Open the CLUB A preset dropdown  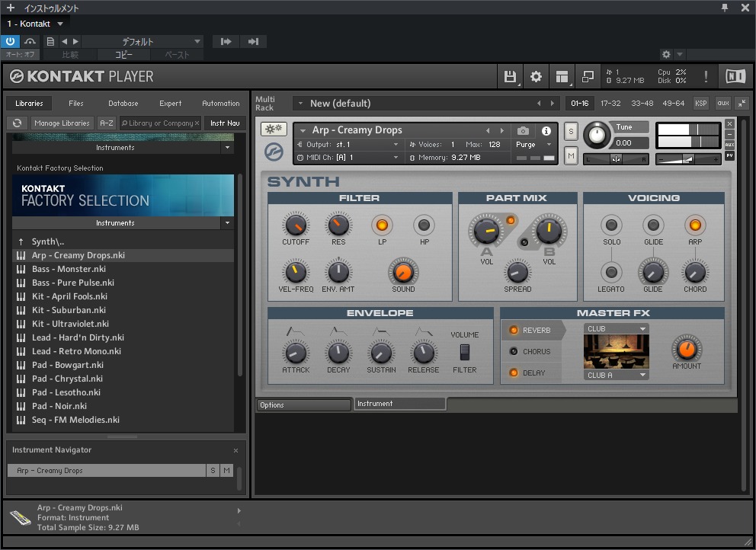coord(617,375)
